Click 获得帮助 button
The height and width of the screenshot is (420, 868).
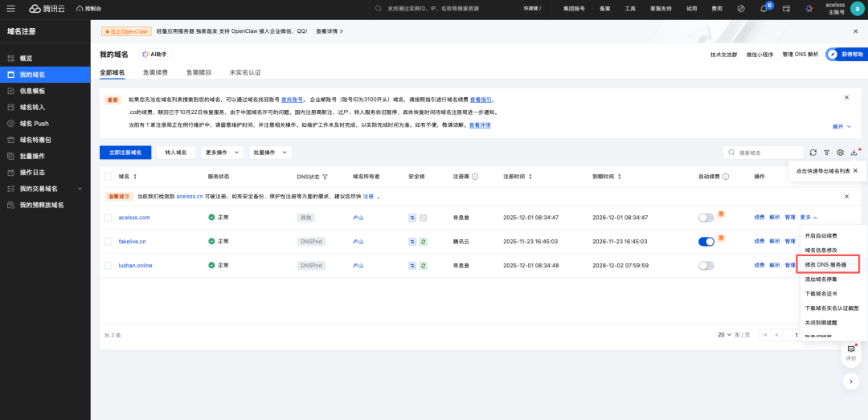click(846, 55)
